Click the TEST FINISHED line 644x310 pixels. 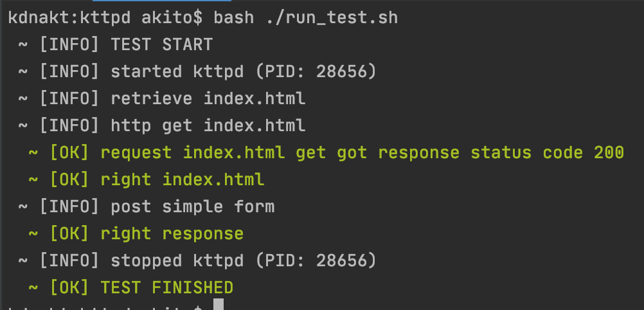pos(131,287)
